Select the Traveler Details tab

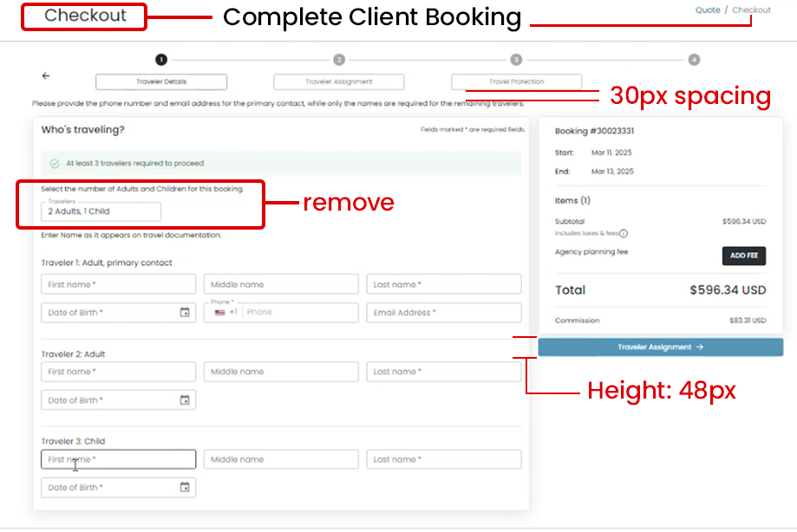(x=161, y=82)
